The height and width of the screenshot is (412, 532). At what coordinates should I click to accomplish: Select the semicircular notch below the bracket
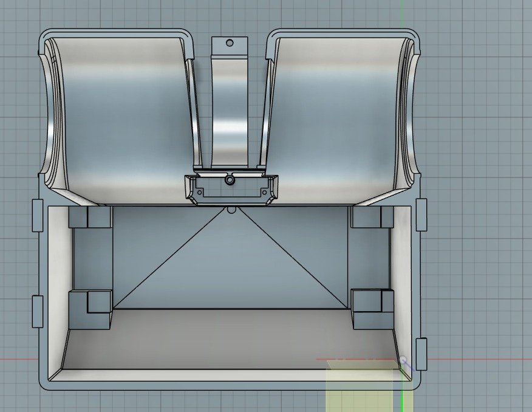(231, 209)
